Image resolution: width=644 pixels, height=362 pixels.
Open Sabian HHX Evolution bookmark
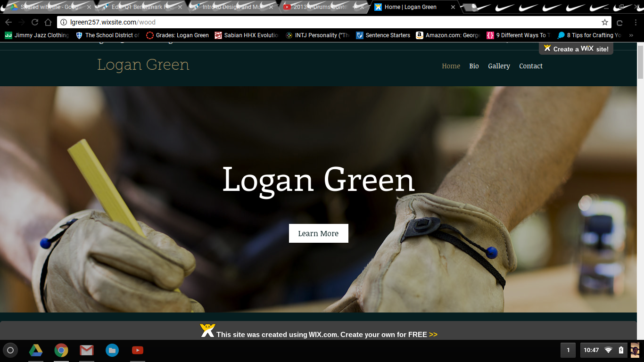coord(247,35)
